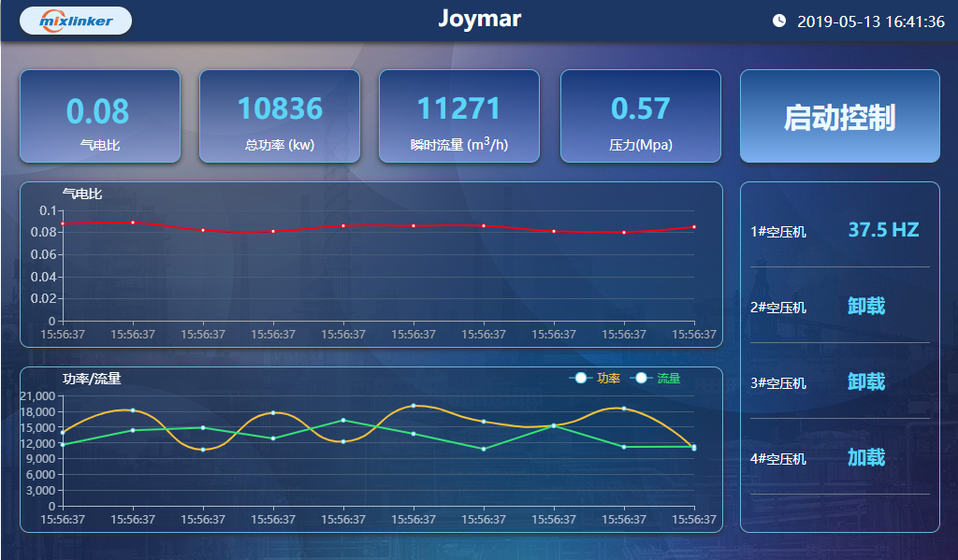Image resolution: width=958 pixels, height=560 pixels.
Task: Click the mixlinker logo
Action: tap(76, 21)
